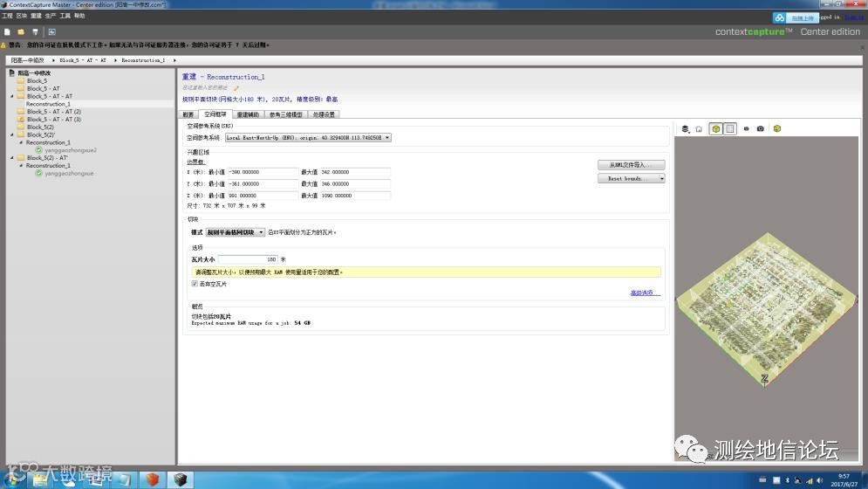Click the Save project toolbar icon
Image resolution: width=868 pixels, height=489 pixels.
(x=36, y=32)
